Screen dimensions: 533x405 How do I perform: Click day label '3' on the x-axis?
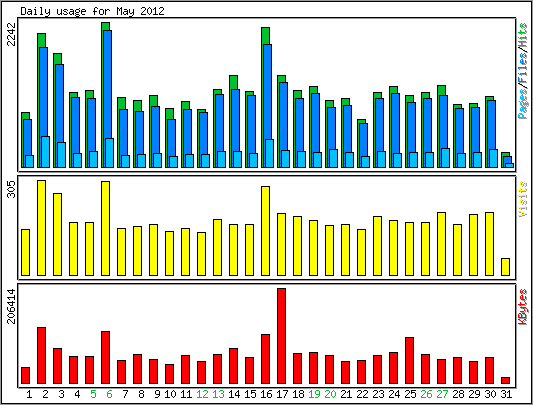tap(61, 394)
